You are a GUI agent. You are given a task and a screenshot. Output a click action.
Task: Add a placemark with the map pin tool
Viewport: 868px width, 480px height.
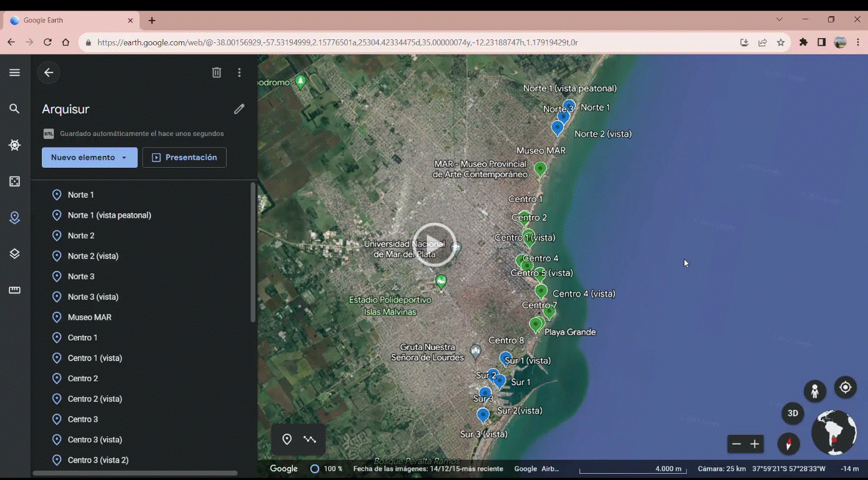(287, 439)
